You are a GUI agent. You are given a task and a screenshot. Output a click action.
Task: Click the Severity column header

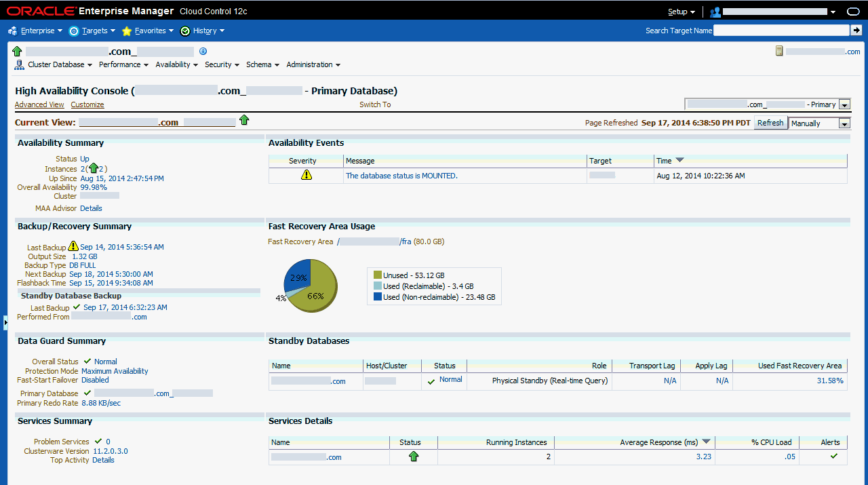tap(302, 161)
